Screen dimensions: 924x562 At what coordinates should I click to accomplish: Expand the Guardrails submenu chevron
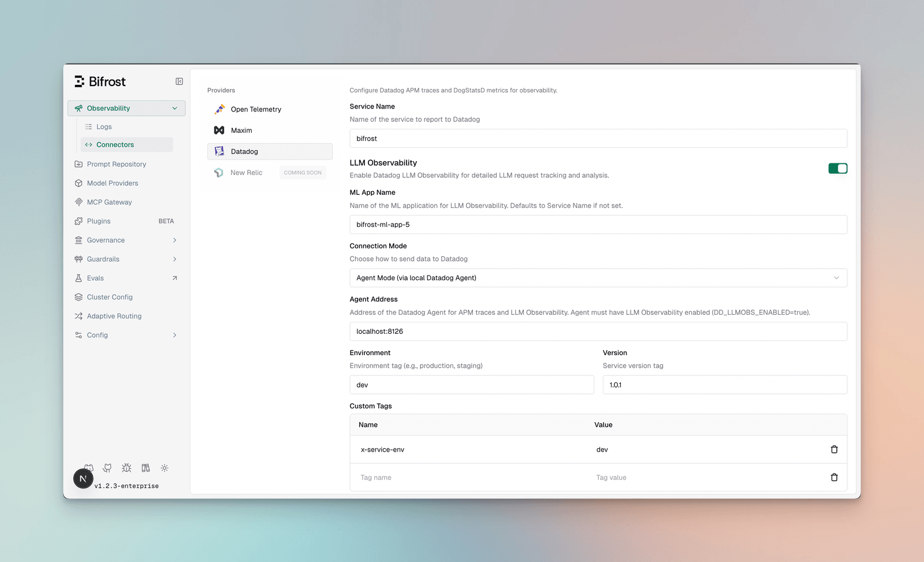174,259
